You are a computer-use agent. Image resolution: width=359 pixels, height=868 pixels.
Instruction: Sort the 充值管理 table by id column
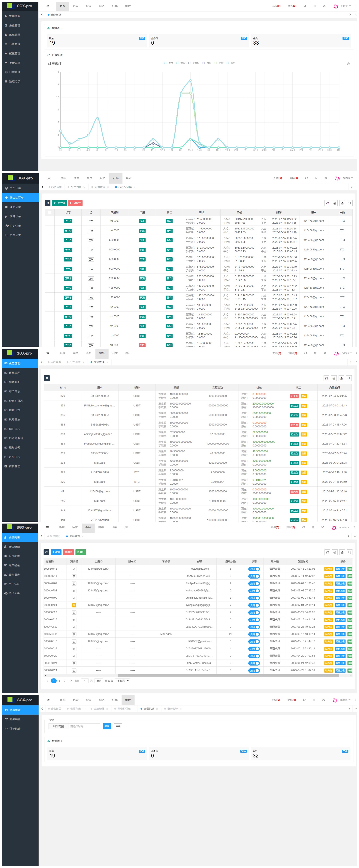pos(63,388)
